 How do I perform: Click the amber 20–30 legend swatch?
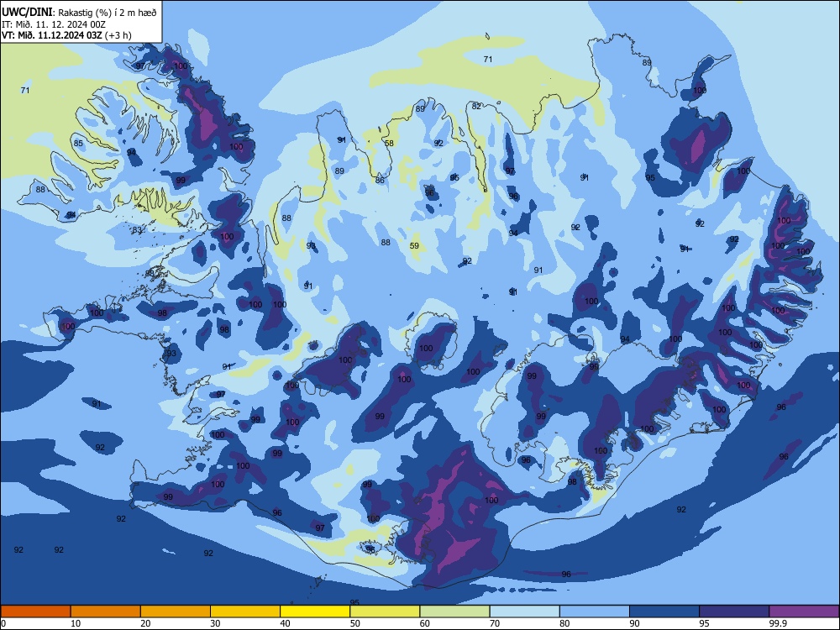pyautogui.click(x=176, y=612)
